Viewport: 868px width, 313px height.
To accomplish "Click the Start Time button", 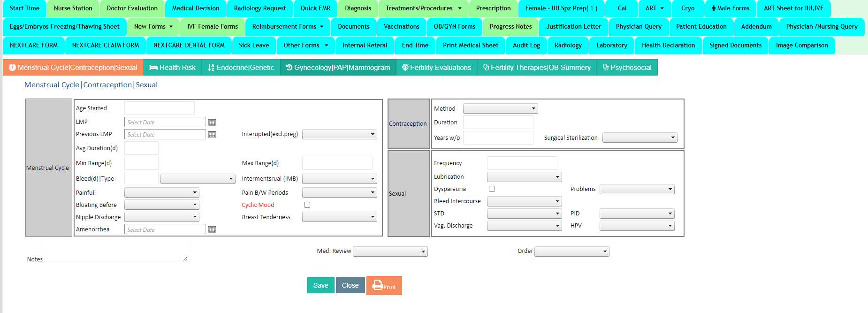I will (x=24, y=8).
